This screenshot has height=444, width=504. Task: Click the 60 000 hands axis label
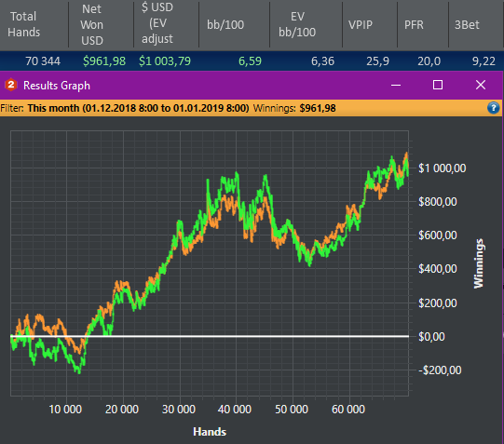pyautogui.click(x=348, y=410)
